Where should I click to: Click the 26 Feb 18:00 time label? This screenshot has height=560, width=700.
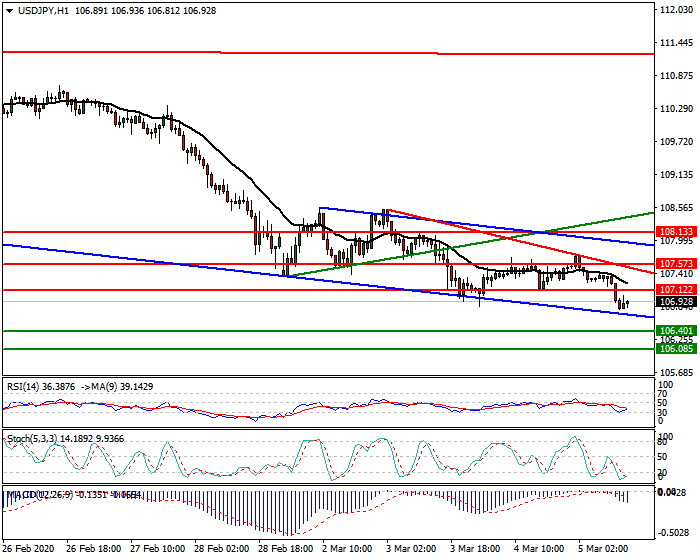click(93, 549)
